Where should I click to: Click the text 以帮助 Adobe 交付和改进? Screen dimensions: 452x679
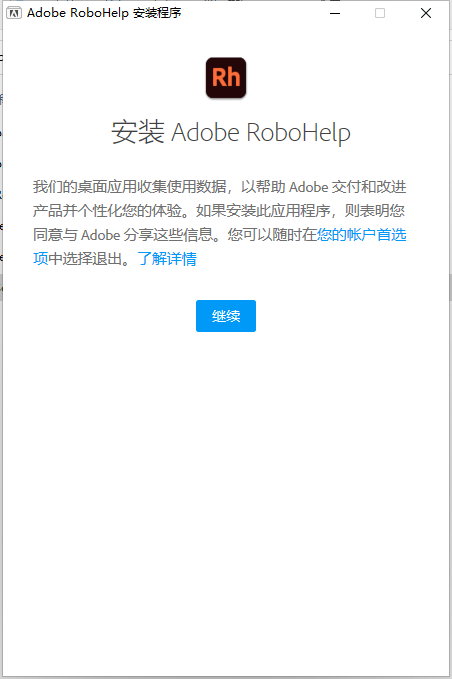click(x=324, y=187)
